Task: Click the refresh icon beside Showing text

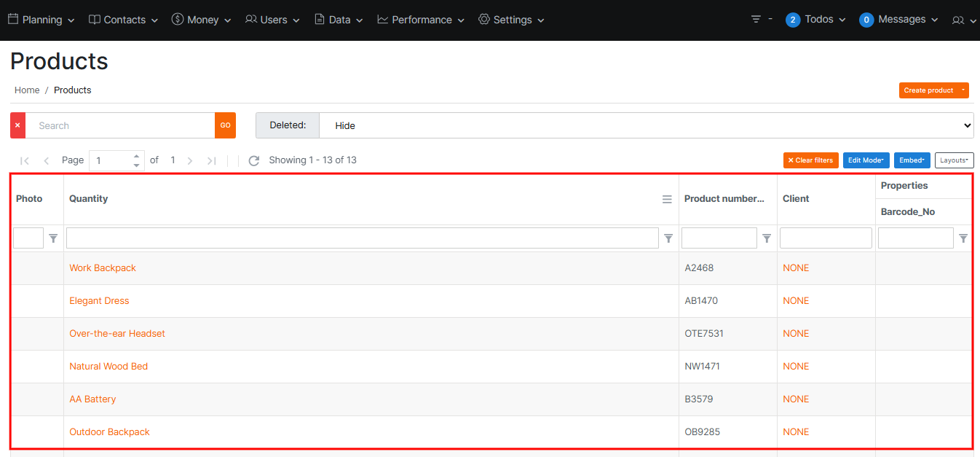Action: [253, 160]
